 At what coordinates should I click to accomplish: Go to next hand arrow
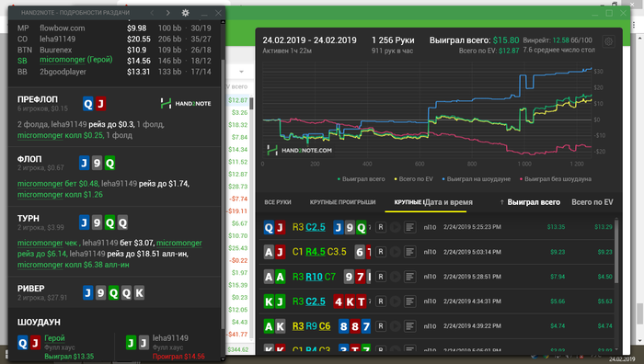[x=168, y=13]
